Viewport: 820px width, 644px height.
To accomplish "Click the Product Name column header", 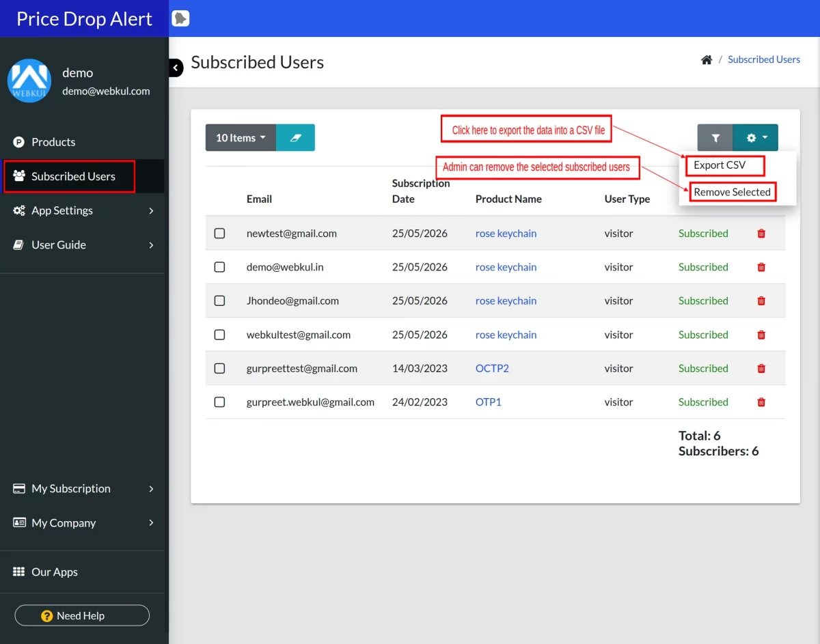I will (508, 199).
